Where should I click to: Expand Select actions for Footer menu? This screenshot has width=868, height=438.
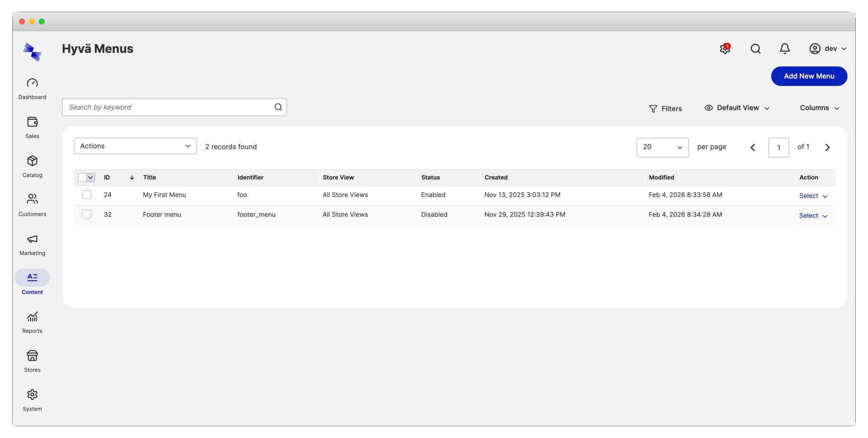812,216
